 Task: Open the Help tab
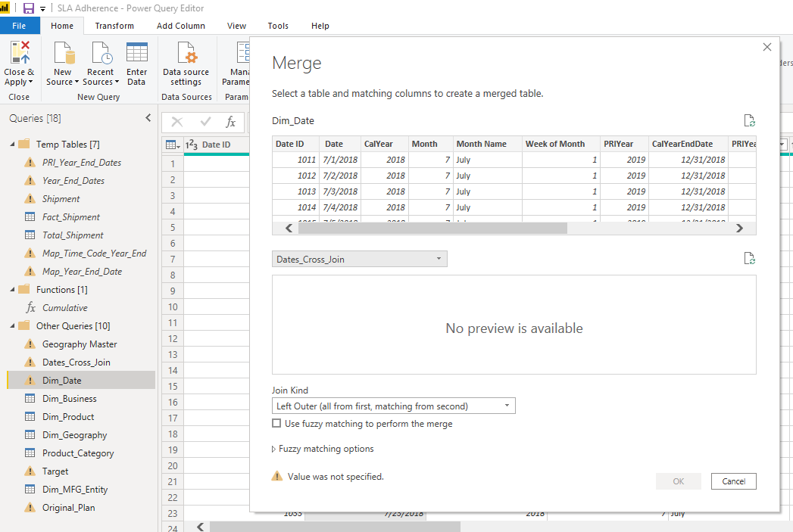point(320,26)
